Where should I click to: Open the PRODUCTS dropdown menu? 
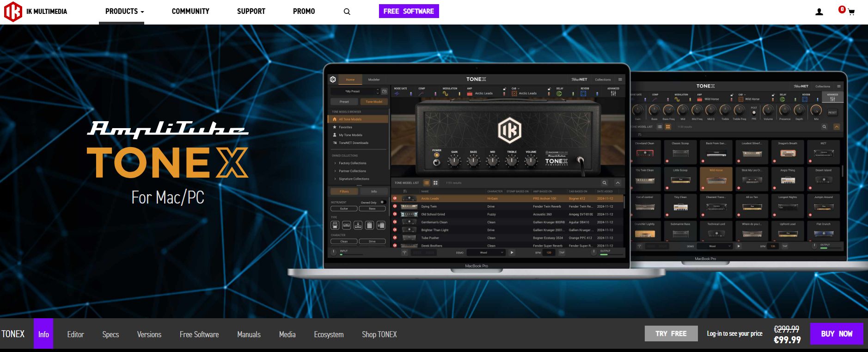click(x=124, y=12)
